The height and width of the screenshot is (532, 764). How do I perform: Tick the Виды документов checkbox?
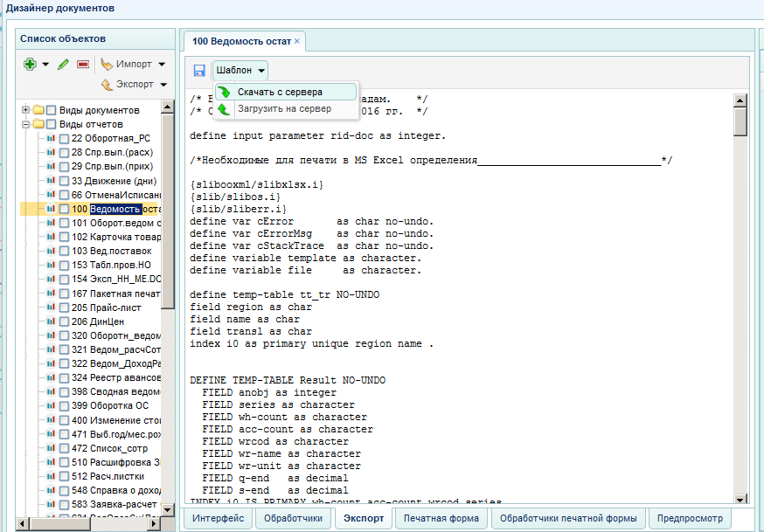click(52, 110)
